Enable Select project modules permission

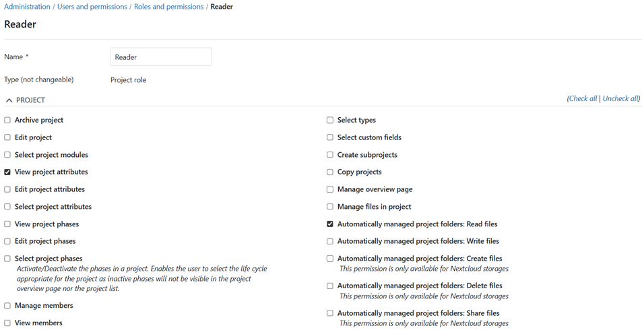point(7,155)
